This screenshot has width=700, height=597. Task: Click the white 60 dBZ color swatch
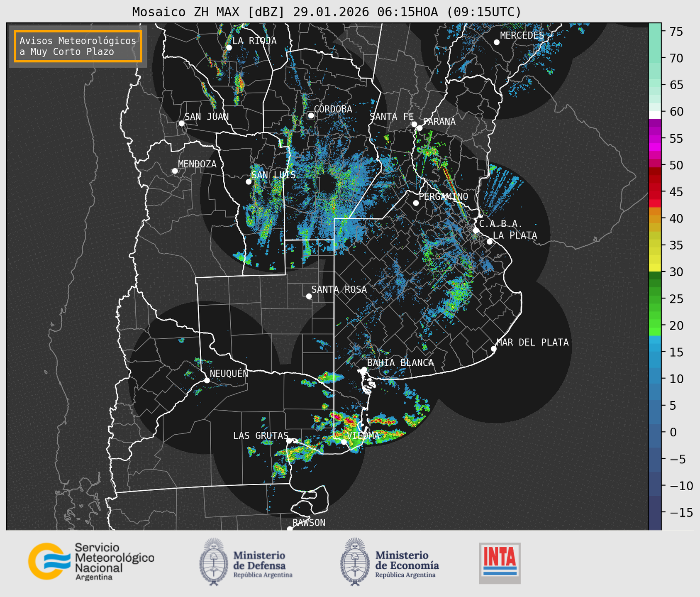tap(654, 115)
